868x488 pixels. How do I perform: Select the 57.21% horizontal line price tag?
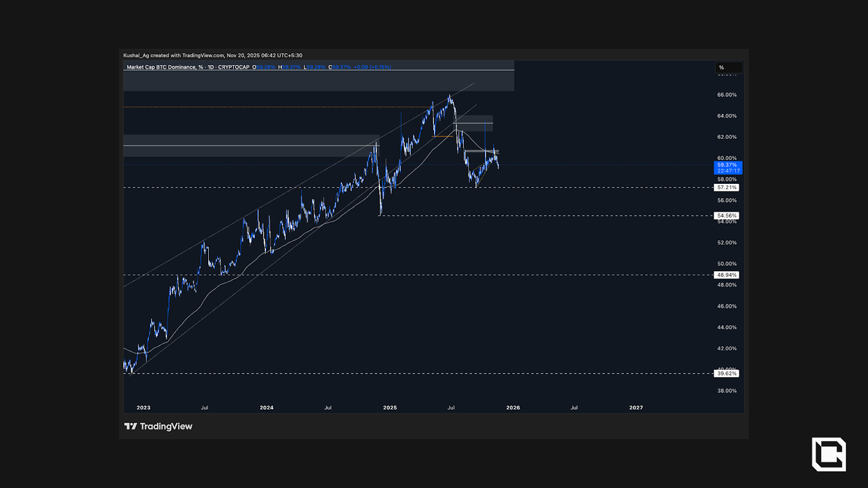coord(727,188)
